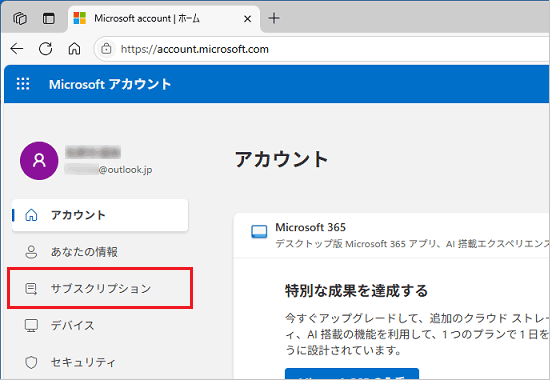Open サブスクリプション in the sidebar
This screenshot has height=380, width=550.
(100, 288)
